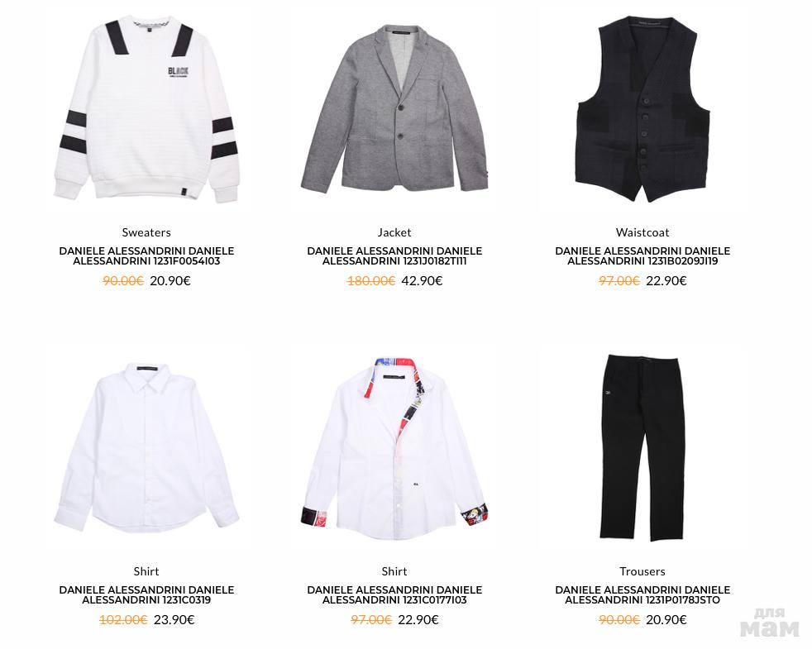
Task: Click the Waistcoat category label
Action: [642, 232]
